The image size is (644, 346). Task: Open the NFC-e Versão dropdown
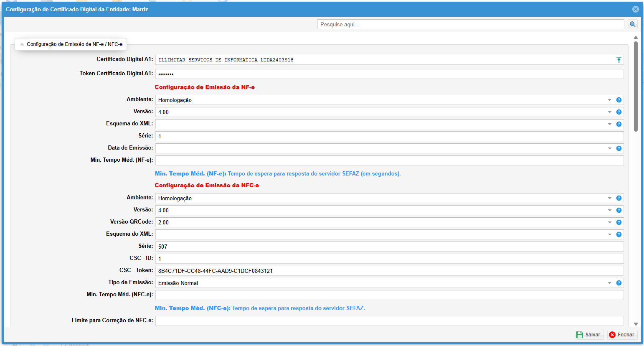[x=609, y=210]
